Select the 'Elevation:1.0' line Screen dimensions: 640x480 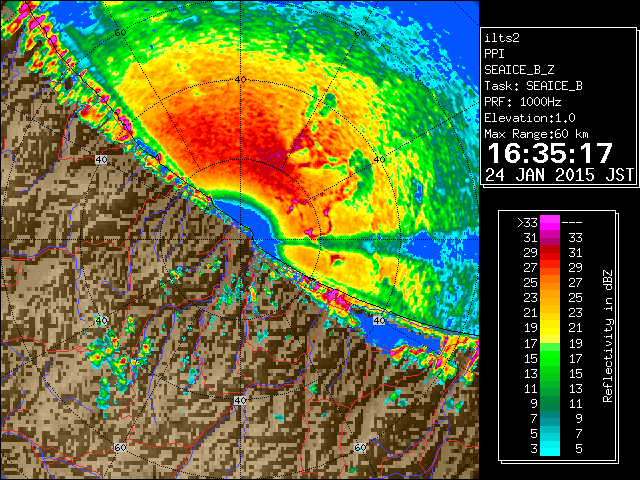tap(530, 118)
